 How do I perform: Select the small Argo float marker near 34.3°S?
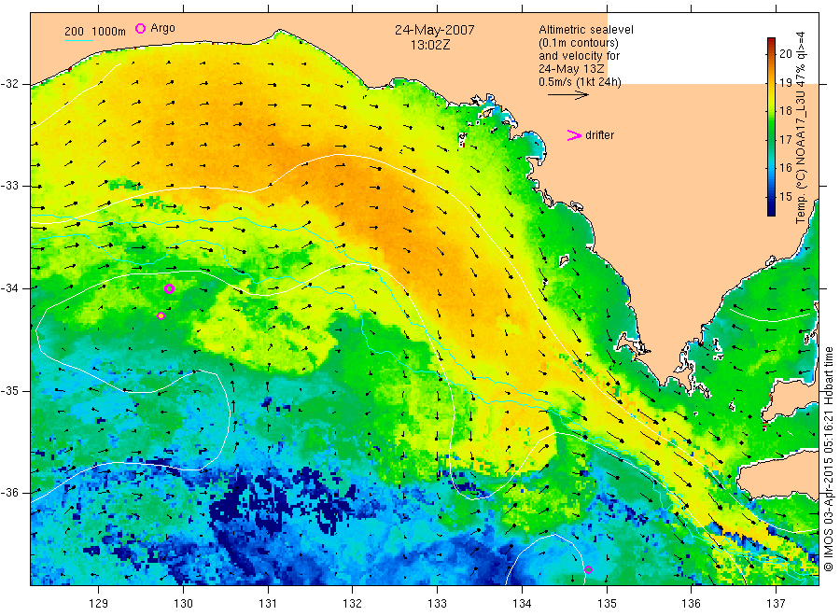[x=161, y=316]
